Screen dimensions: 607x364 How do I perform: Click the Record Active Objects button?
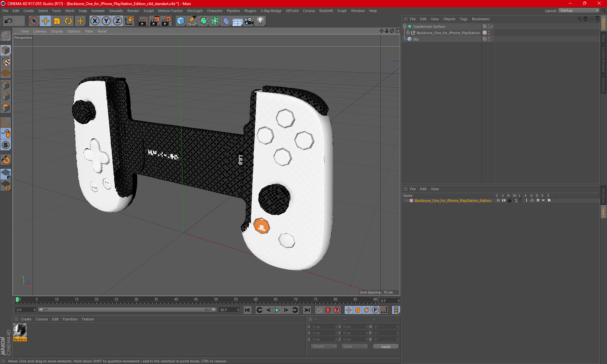click(x=319, y=310)
